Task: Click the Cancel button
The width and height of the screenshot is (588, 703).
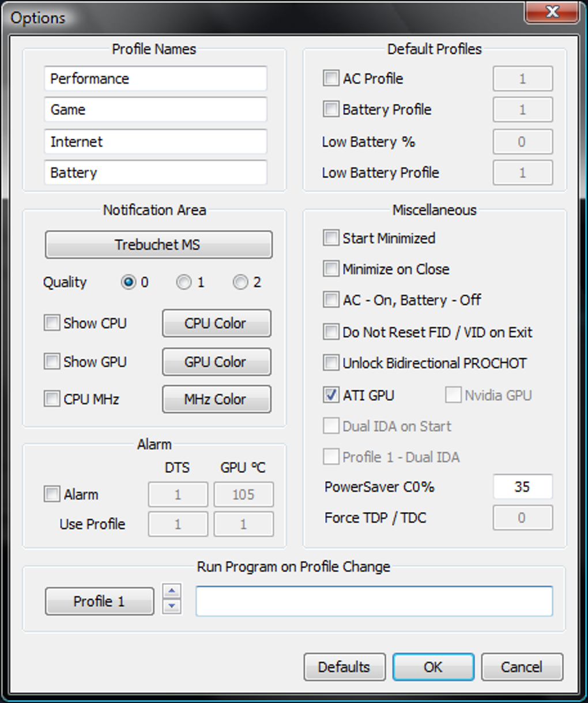Action: [522, 667]
